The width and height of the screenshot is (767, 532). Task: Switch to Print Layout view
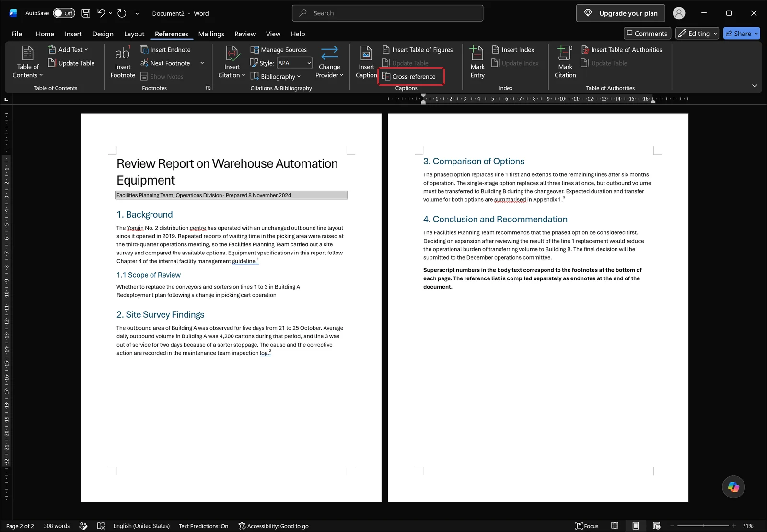(x=635, y=526)
